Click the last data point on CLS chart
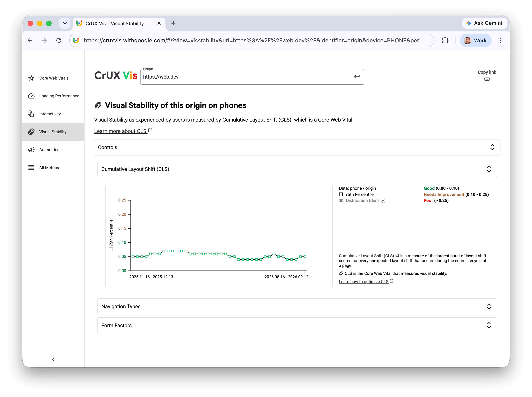The image size is (532, 397). click(305, 257)
